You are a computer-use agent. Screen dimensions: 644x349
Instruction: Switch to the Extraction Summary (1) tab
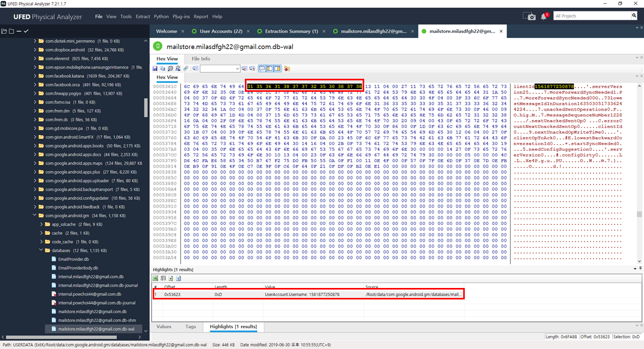click(291, 31)
